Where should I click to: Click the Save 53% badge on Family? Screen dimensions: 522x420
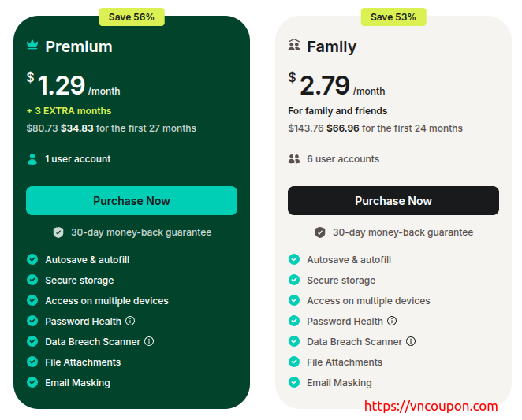pos(393,17)
